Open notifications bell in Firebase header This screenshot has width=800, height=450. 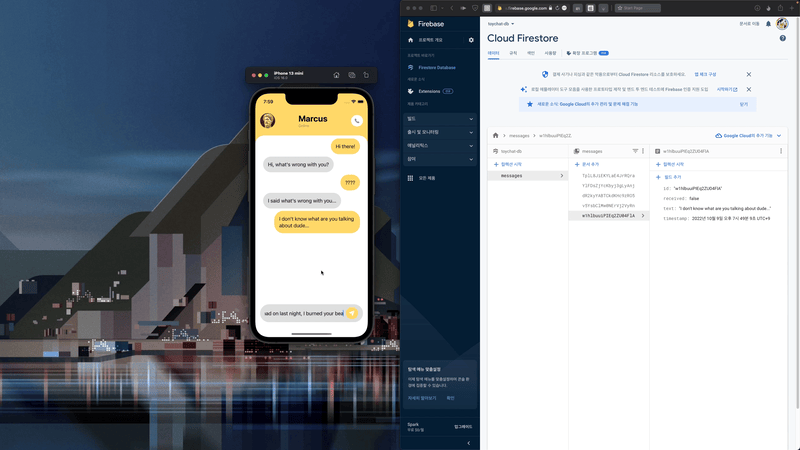pyautogui.click(x=768, y=24)
